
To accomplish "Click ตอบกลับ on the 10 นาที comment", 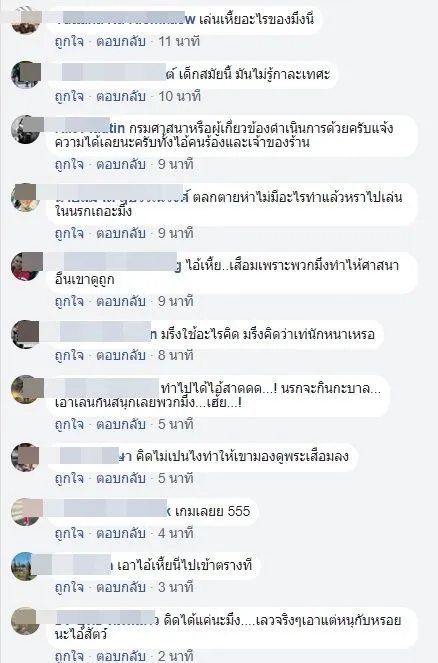I will 121,96.
